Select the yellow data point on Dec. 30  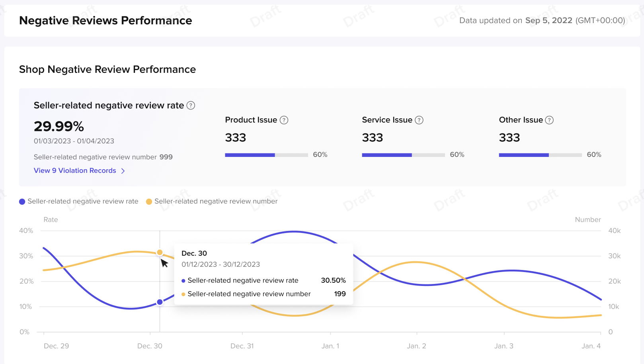click(160, 252)
